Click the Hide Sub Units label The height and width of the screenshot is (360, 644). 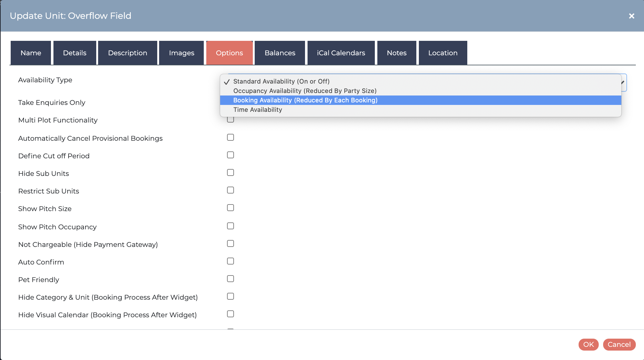(x=43, y=173)
